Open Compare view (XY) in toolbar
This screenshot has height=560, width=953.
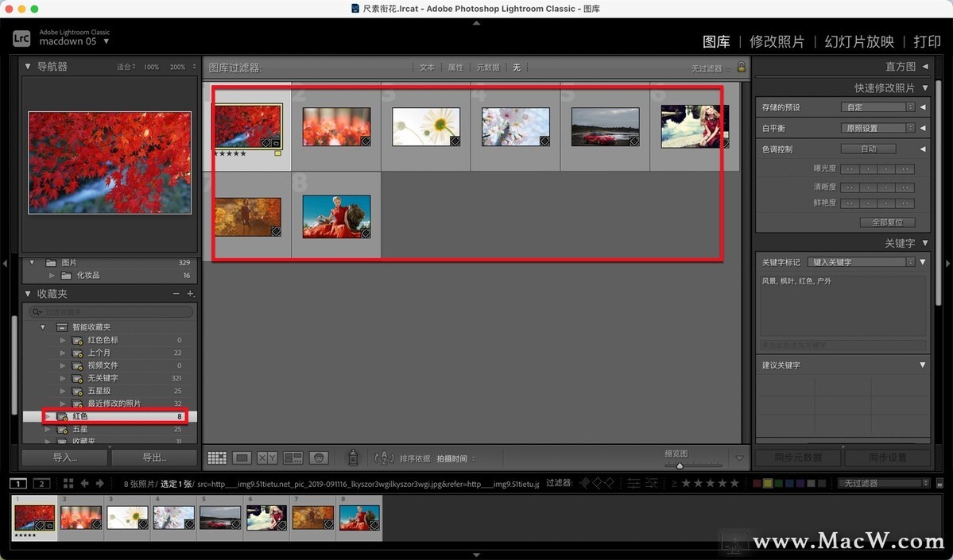[267, 458]
